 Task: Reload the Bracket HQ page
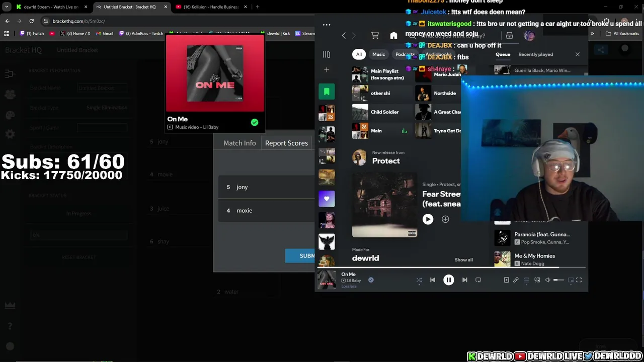pos(31,21)
